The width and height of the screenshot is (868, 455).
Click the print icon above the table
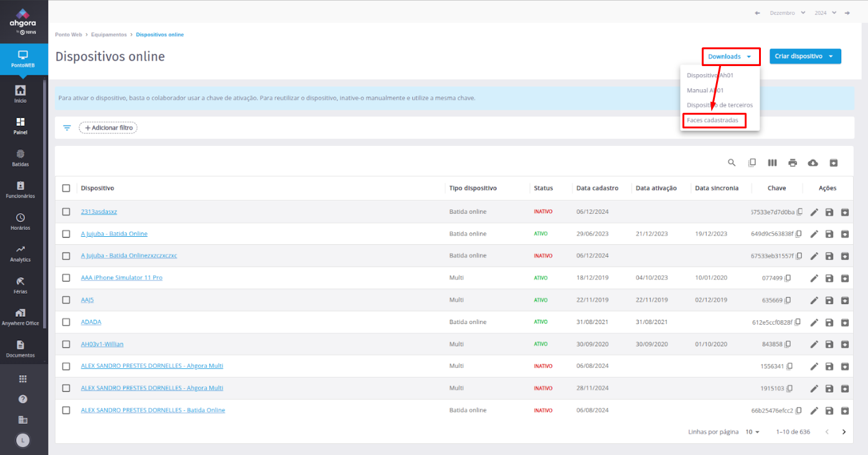(x=793, y=163)
